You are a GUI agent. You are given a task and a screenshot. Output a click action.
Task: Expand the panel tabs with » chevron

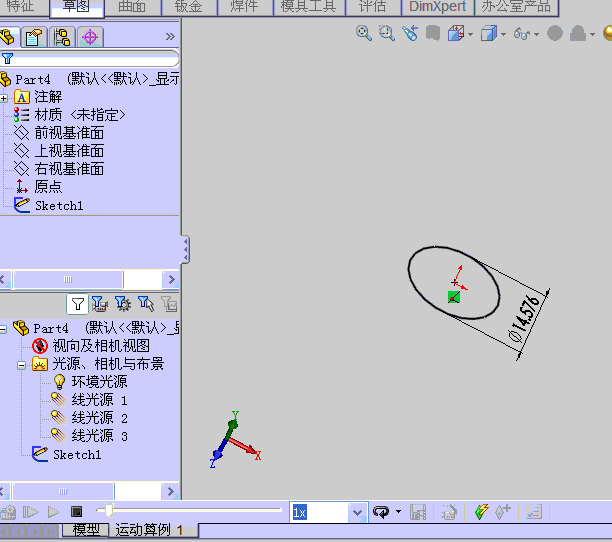170,37
